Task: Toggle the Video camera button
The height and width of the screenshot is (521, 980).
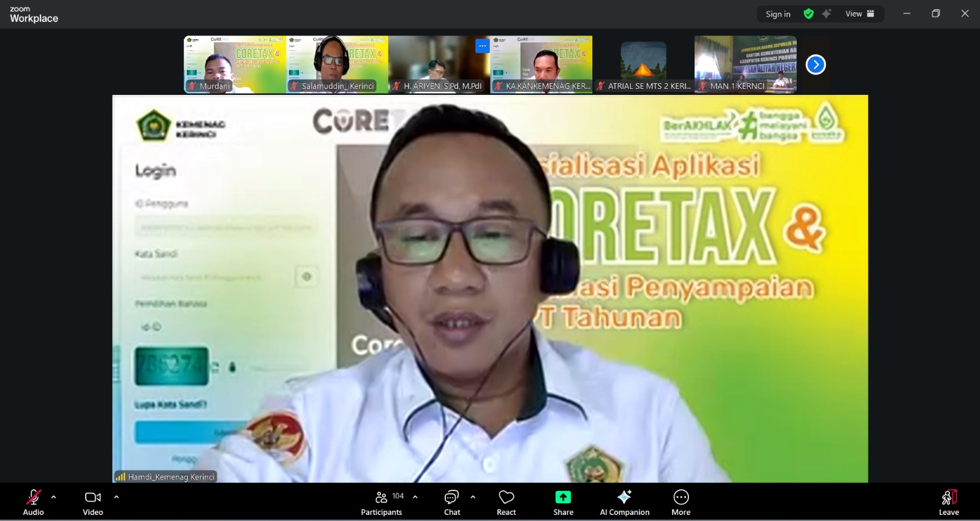Action: (x=92, y=502)
